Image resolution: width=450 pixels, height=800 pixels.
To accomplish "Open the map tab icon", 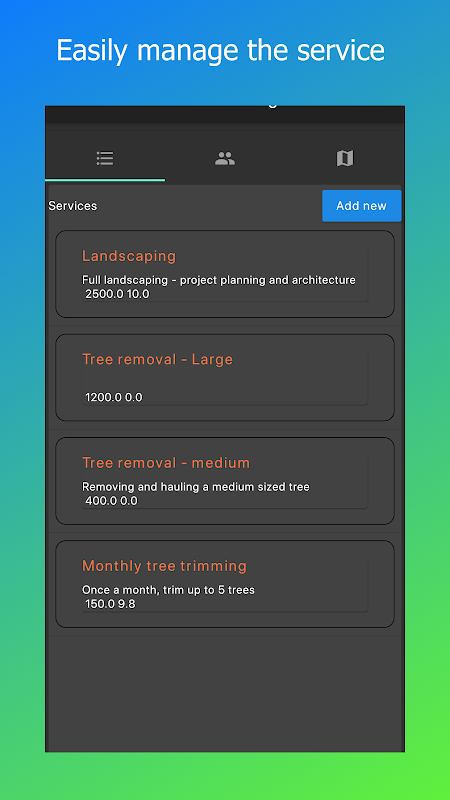I will [x=345, y=158].
